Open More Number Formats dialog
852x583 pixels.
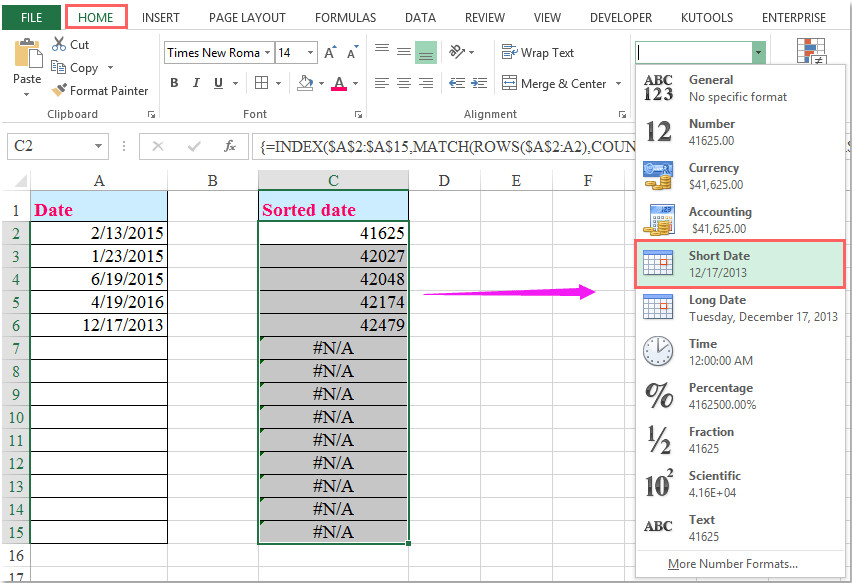coord(731,563)
